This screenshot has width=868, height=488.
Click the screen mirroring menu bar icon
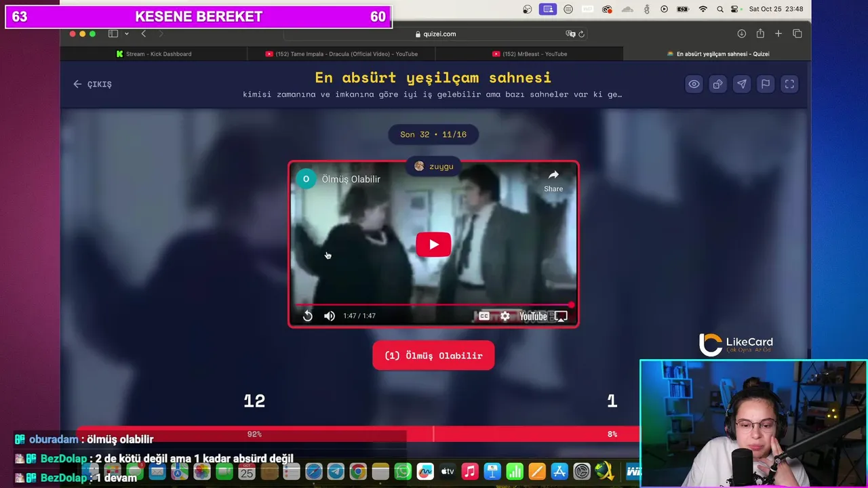(548, 9)
